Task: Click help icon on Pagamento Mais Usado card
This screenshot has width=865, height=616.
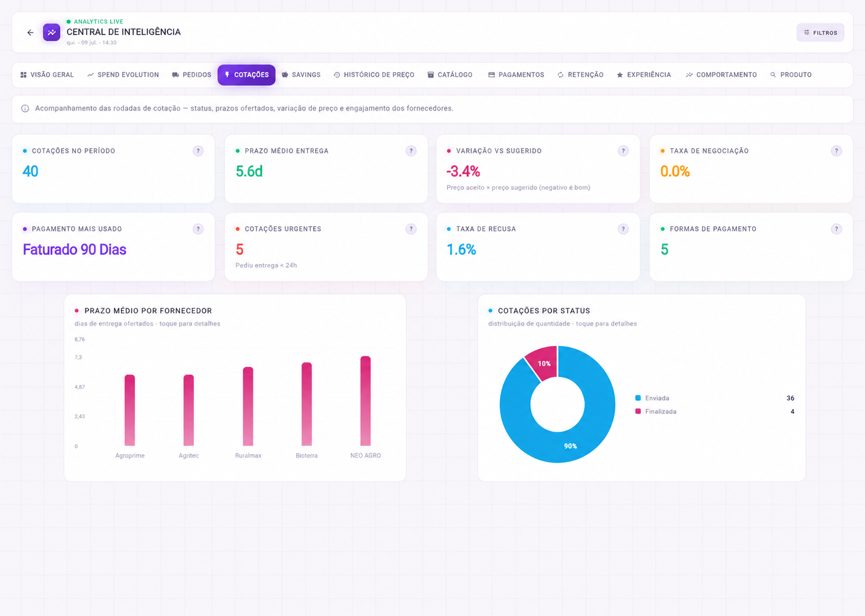Action: [x=198, y=229]
